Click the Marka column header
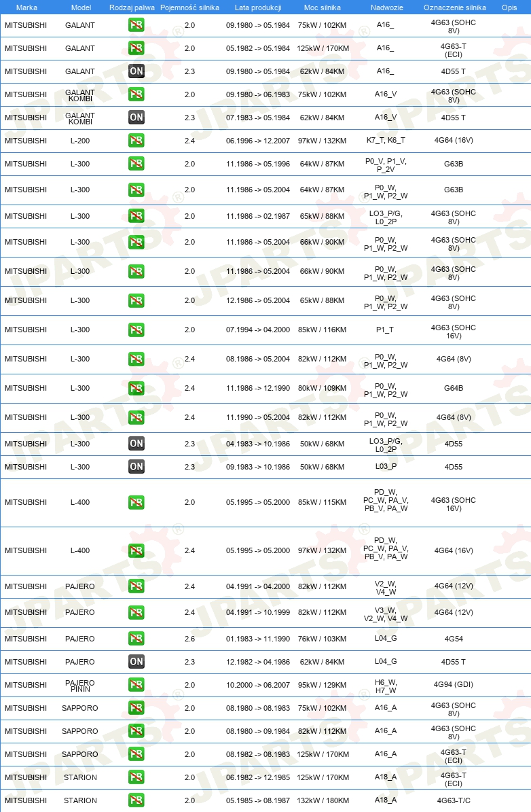 click(26, 7)
